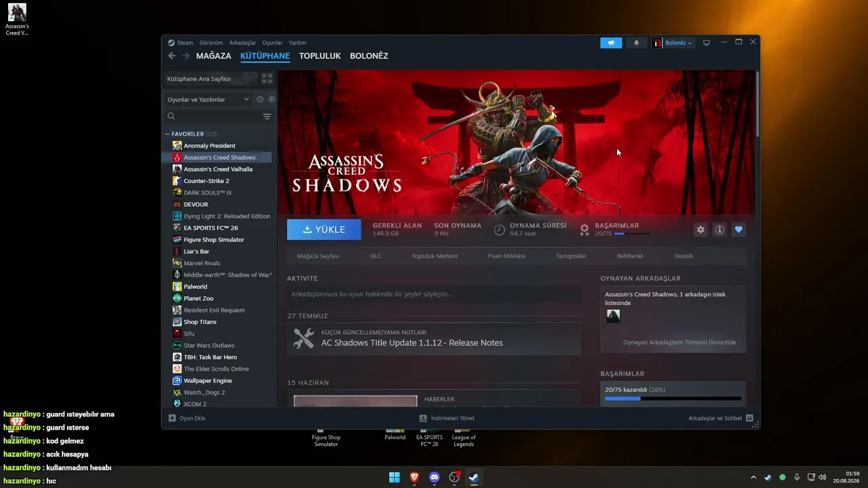
Task: Open the Arkadaşlar menu
Action: pyautogui.click(x=243, y=43)
